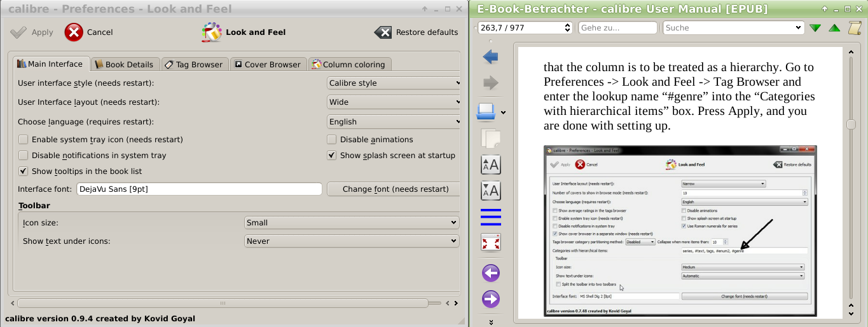Open the dropdown arrow beside the open-book icon
Image resolution: width=868 pixels, height=327 pixels.
(503, 113)
